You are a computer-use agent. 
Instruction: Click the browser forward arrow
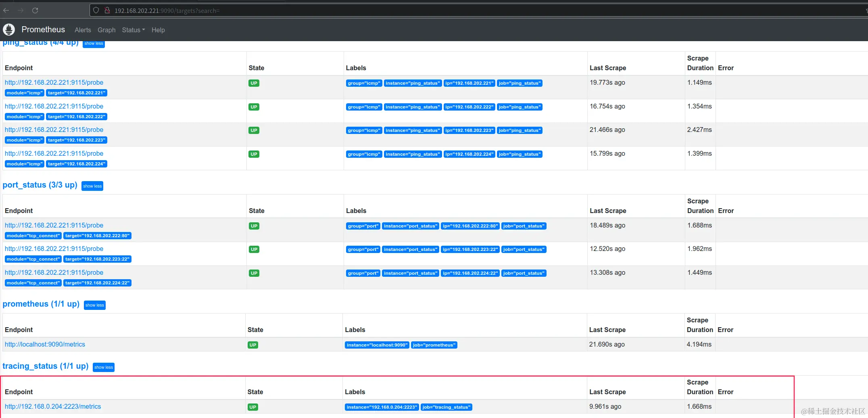tap(21, 10)
